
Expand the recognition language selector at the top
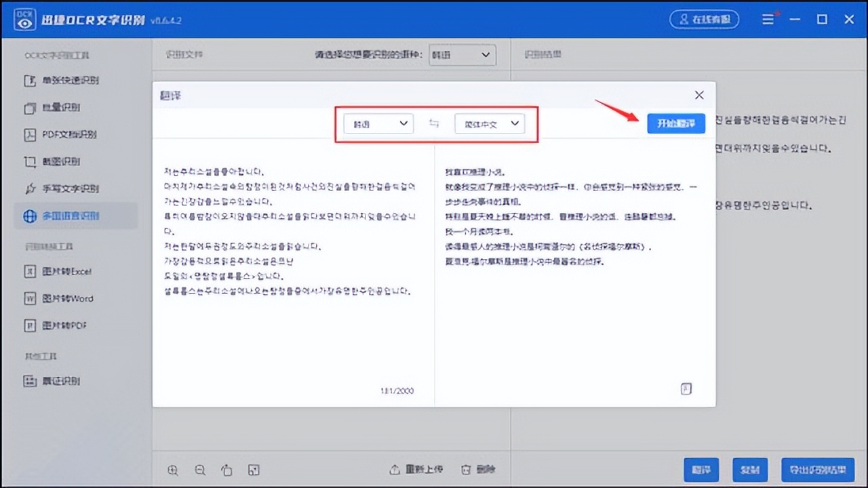click(x=462, y=55)
